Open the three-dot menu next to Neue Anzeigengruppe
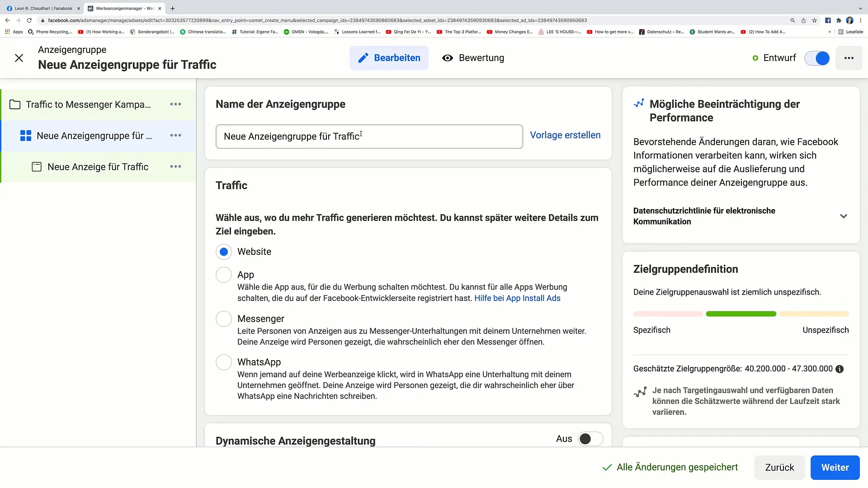This screenshot has height=488, width=868. click(175, 135)
